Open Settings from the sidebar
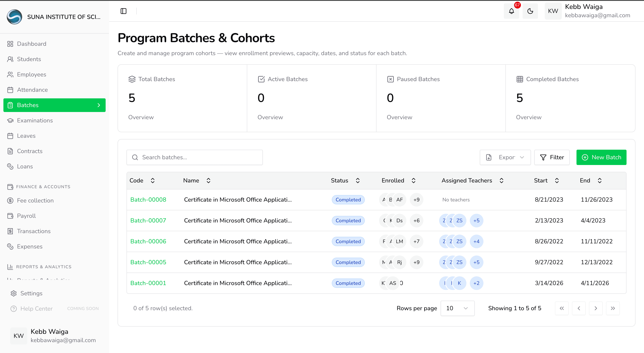Screen dimensions: 644x353 (32, 293)
